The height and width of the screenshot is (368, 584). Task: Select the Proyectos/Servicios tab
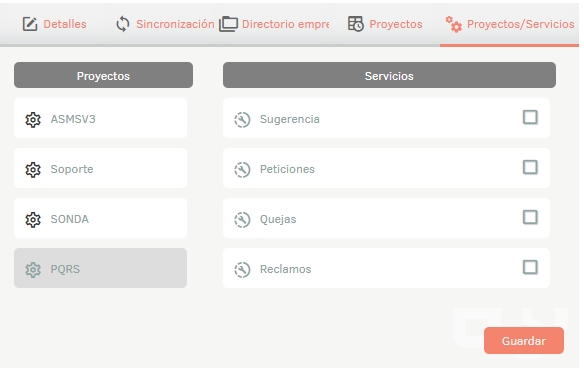(510, 24)
